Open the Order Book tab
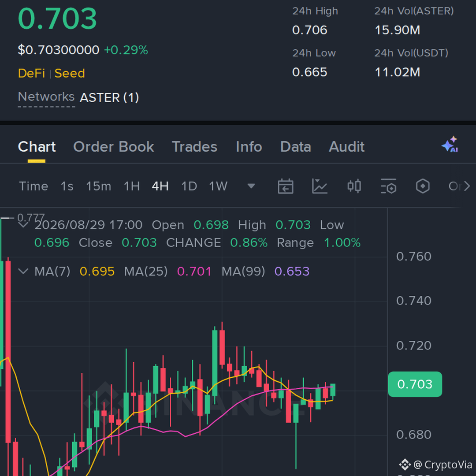The image size is (476, 476). 114,147
